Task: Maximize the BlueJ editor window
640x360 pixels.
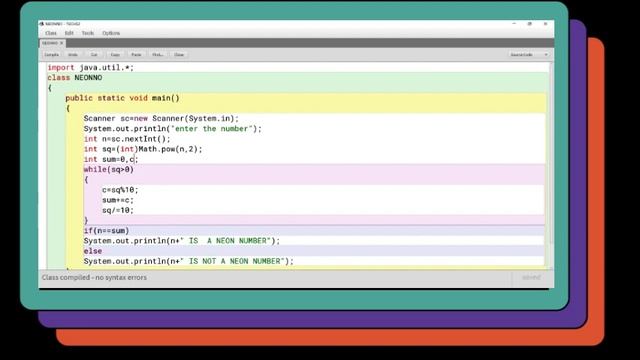Action: tap(530, 24)
